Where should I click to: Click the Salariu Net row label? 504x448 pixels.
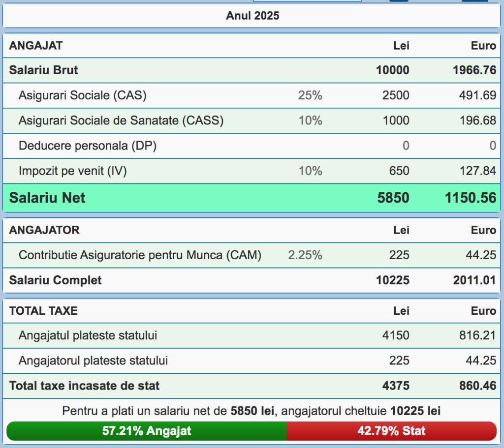point(47,198)
